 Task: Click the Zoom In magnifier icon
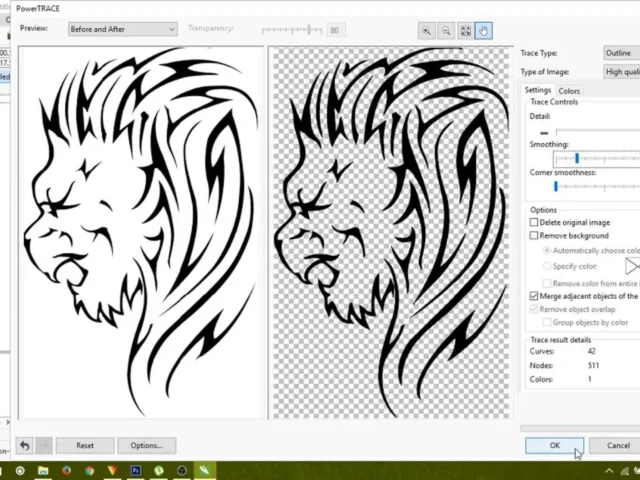click(428, 32)
